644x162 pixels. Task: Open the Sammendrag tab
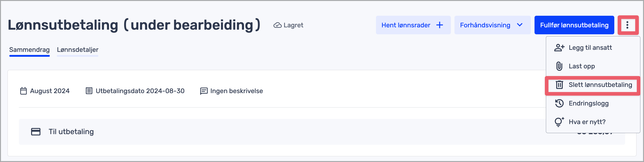click(x=29, y=50)
